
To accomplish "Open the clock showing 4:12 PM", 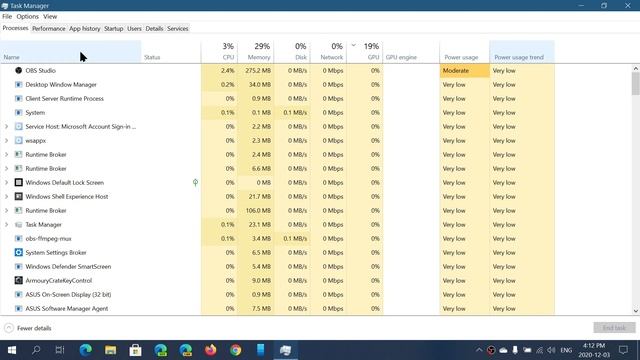I will 594,350.
